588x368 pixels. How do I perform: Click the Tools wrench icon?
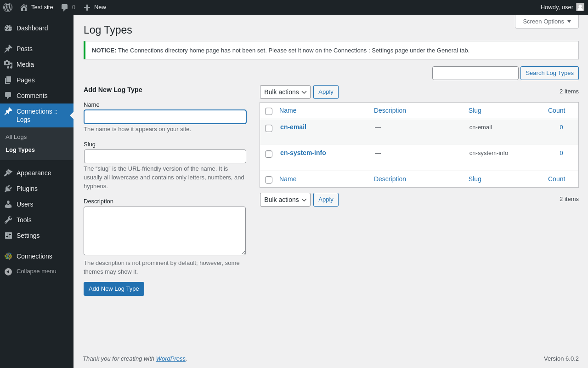pos(8,220)
